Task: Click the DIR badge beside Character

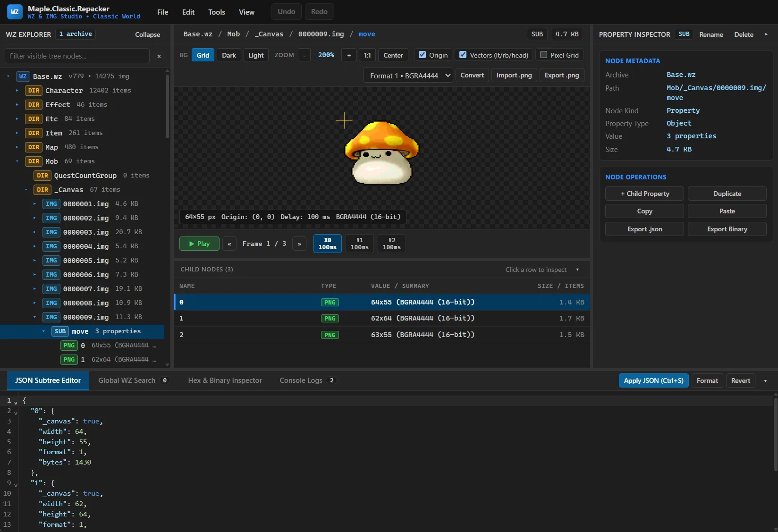Action: pyautogui.click(x=34, y=91)
